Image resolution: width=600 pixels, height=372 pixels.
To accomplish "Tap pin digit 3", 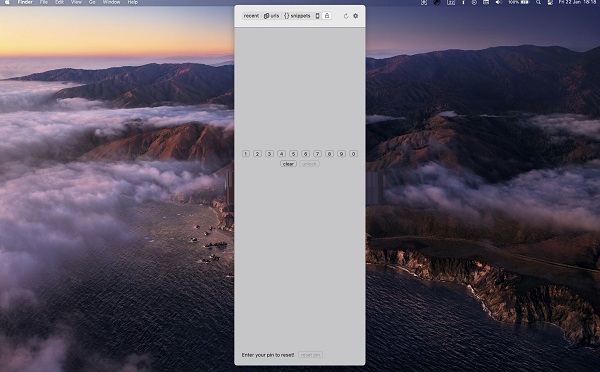I will 269,153.
